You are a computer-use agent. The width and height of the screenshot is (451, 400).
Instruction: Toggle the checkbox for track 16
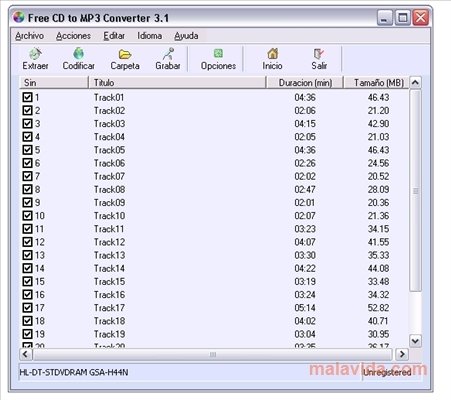(27, 295)
